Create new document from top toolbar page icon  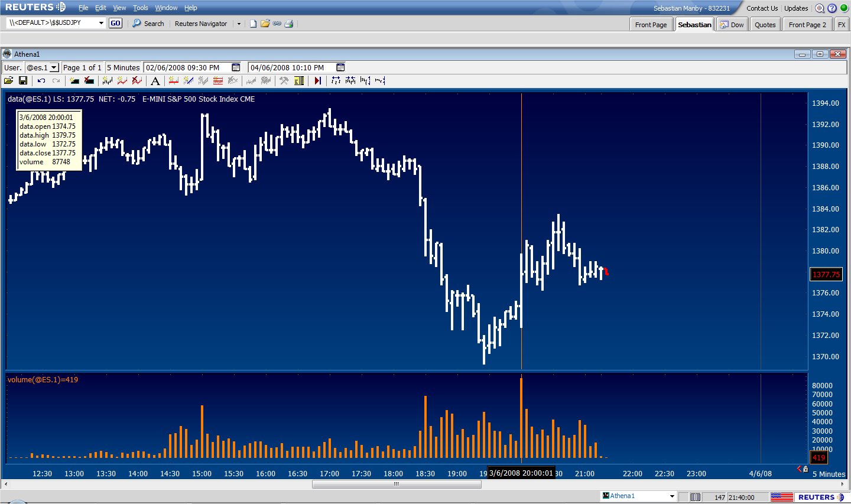click(x=253, y=24)
